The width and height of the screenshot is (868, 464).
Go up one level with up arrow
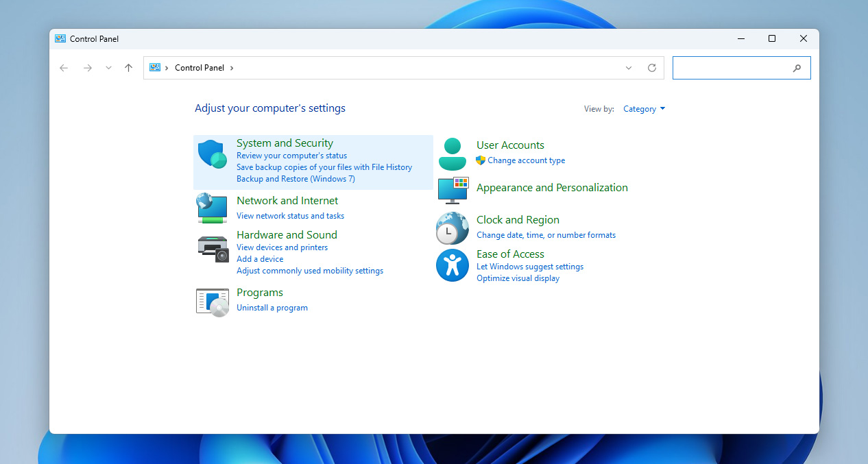128,68
